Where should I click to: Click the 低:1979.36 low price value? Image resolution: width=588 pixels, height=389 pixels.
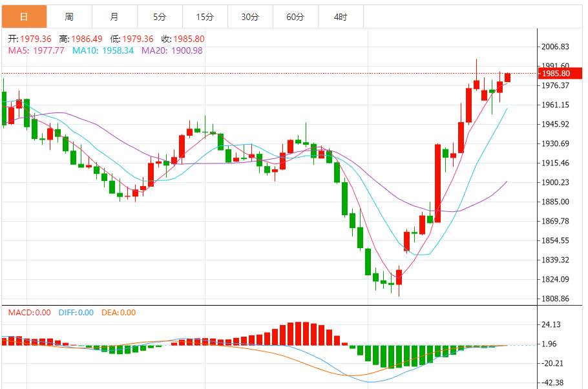point(132,39)
